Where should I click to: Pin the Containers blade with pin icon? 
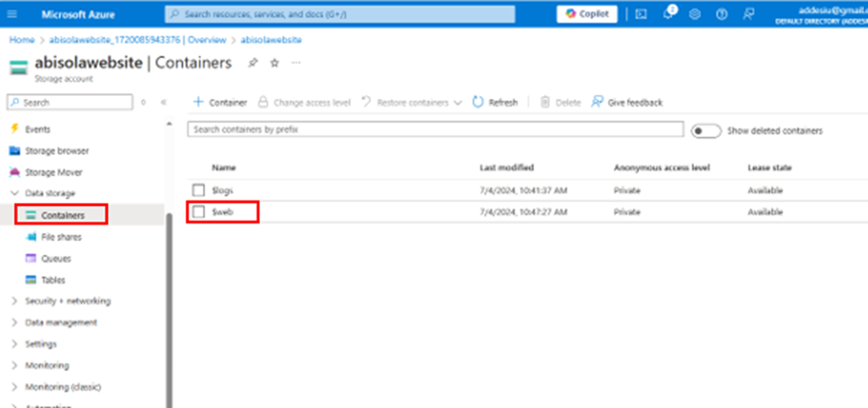[253, 63]
